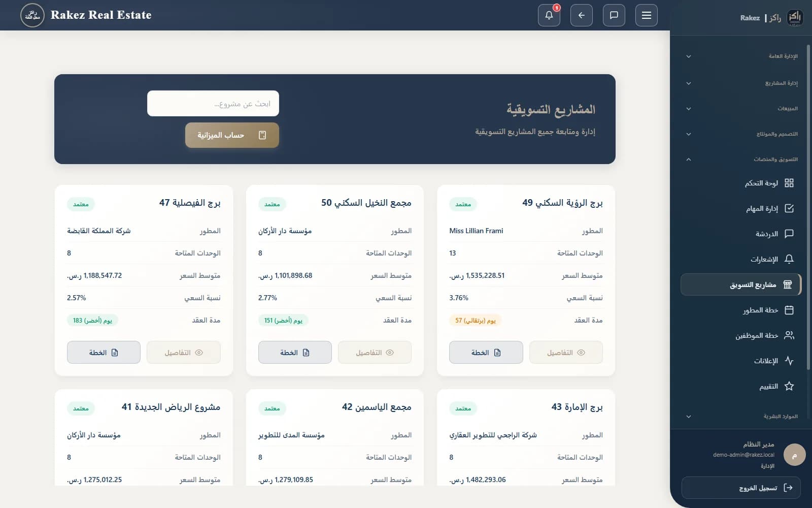Click the 183 يوم (أخضر) contract badge
812x508 pixels.
[92, 321]
